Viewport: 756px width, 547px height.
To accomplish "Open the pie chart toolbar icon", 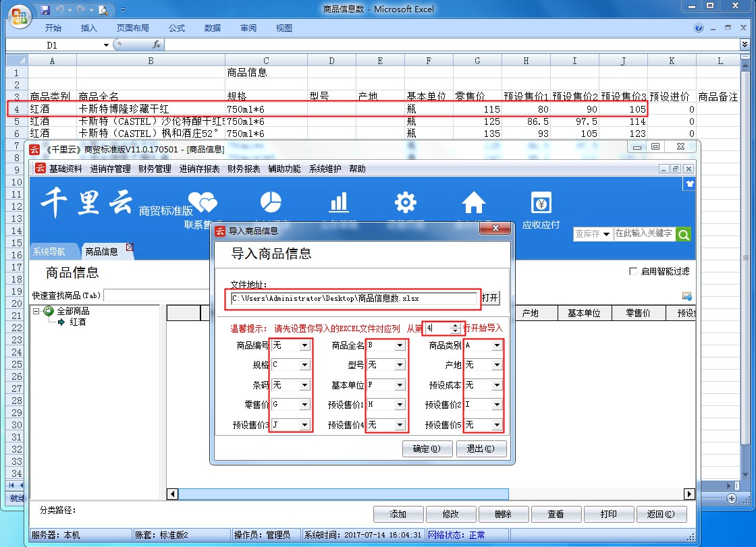I will coord(270,202).
